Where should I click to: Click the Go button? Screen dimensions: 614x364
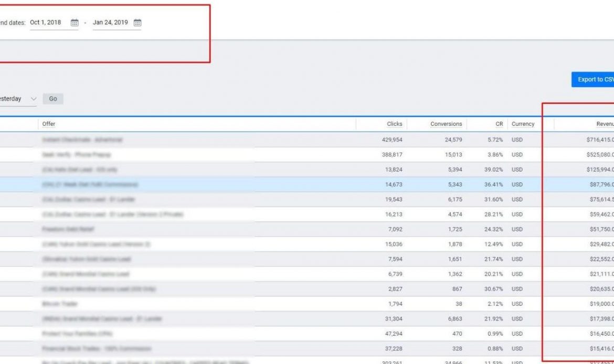[x=53, y=99]
